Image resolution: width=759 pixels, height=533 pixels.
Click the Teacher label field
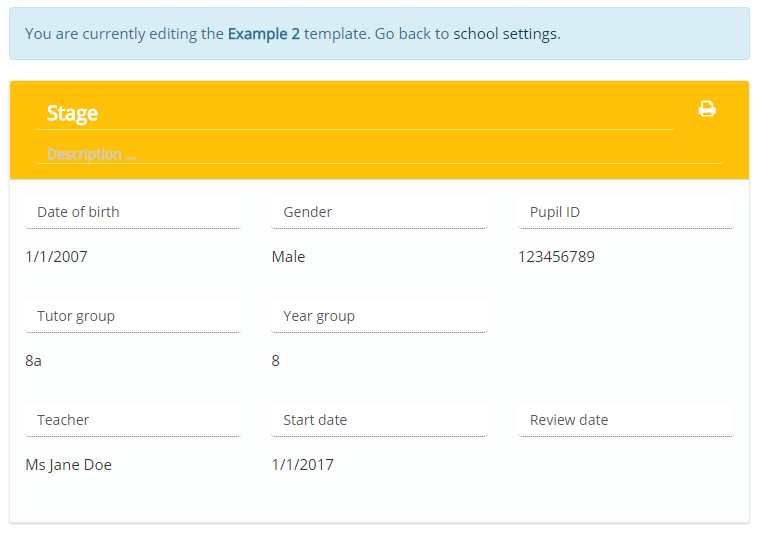coord(133,420)
